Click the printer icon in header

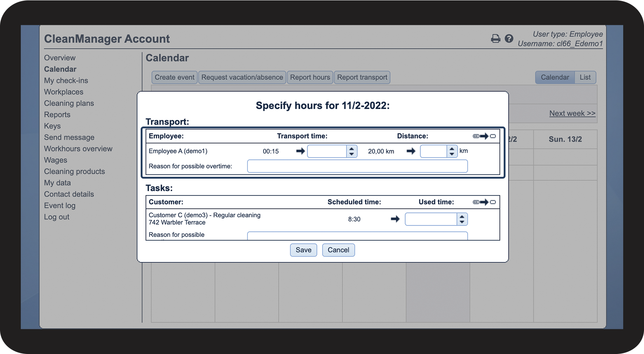coord(495,39)
